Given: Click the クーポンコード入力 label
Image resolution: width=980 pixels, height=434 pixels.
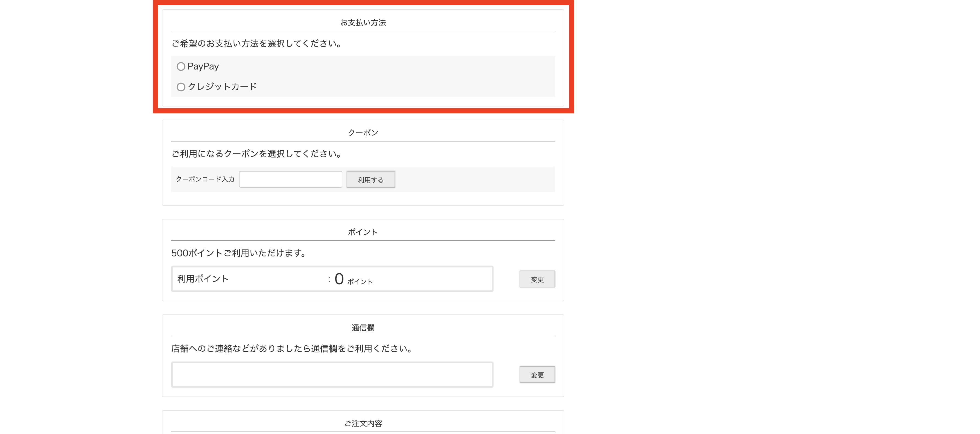Looking at the screenshot, I should [205, 179].
